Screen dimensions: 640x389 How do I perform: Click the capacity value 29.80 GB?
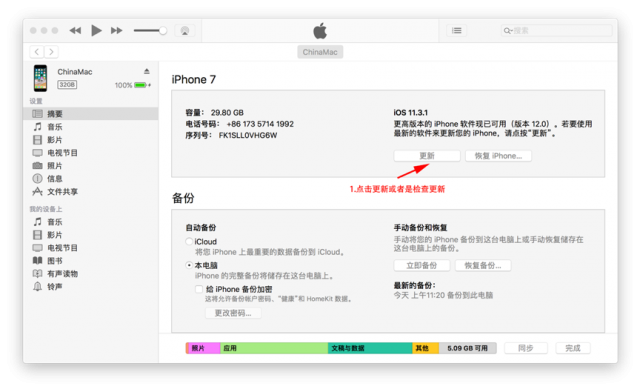click(227, 113)
